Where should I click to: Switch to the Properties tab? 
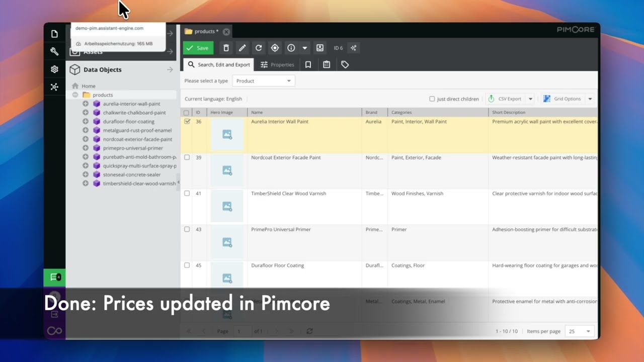(277, 64)
